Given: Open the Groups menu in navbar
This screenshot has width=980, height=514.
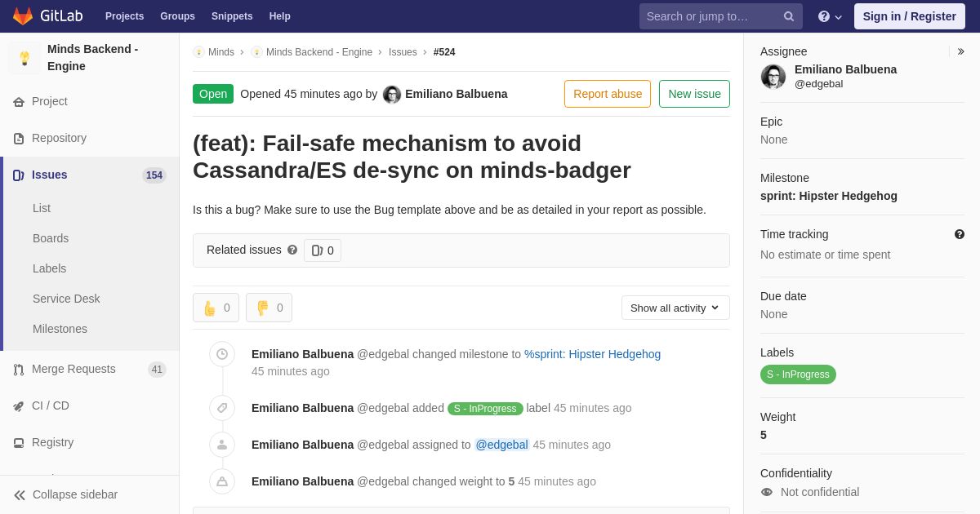Looking at the screenshot, I should 177,16.
